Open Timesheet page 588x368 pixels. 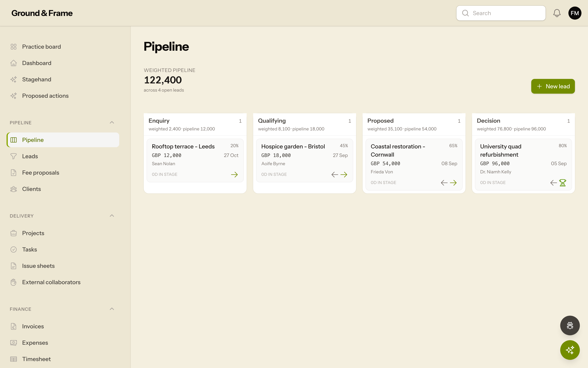(x=63, y=359)
